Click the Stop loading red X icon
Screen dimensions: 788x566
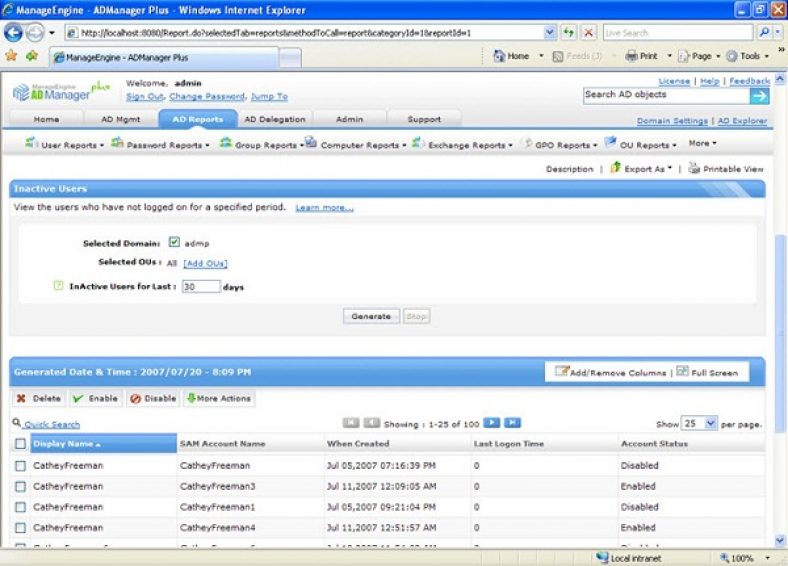[588, 33]
